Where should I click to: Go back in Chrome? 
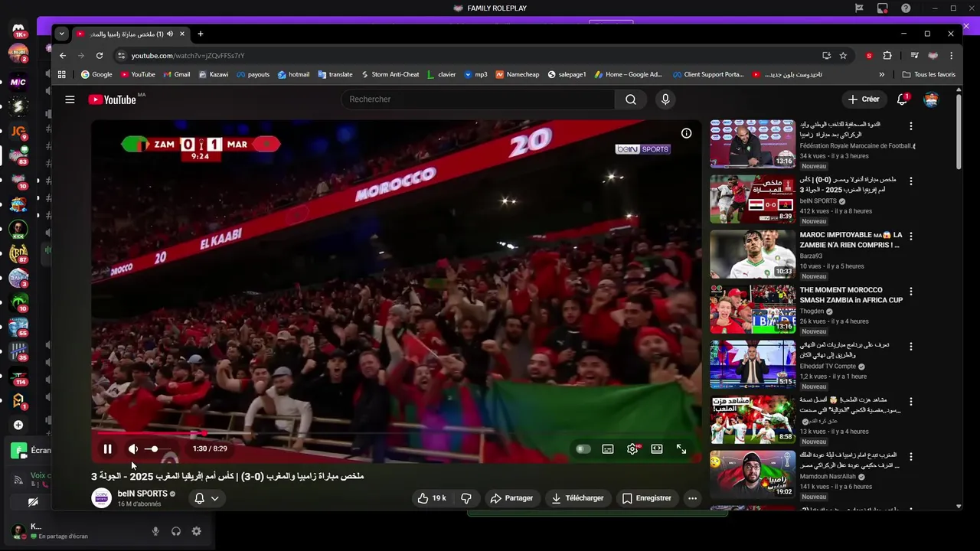pos(63,56)
